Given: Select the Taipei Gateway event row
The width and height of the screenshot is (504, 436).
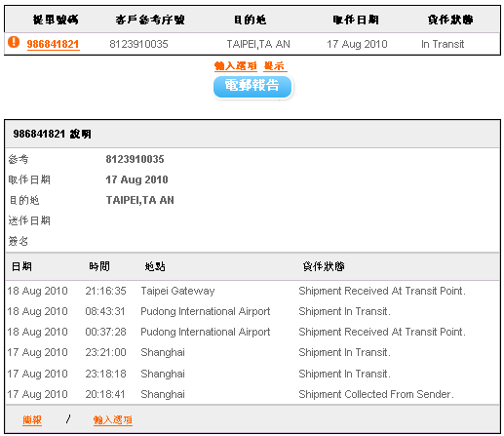Looking at the screenshot, I should [x=252, y=291].
